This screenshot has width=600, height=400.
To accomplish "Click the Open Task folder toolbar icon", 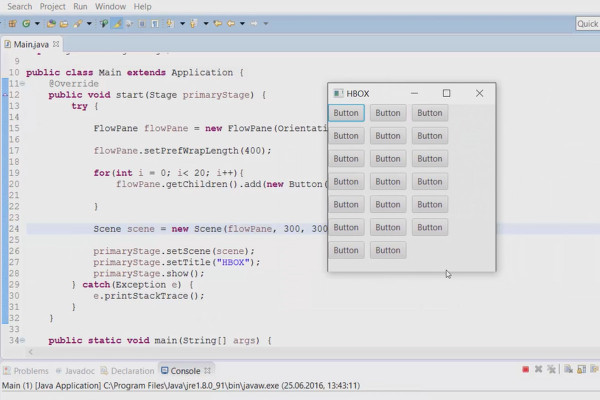I will tap(64, 24).
